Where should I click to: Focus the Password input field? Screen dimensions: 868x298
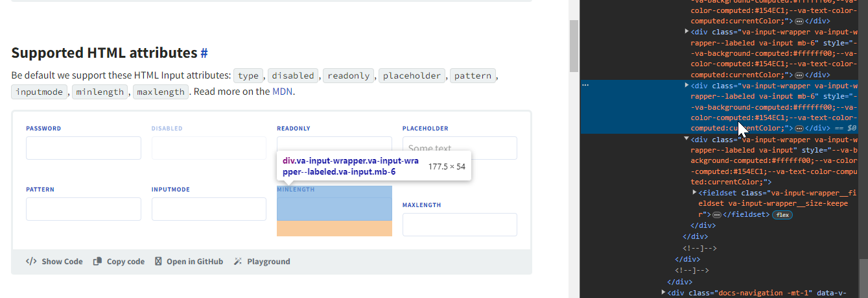(84, 148)
